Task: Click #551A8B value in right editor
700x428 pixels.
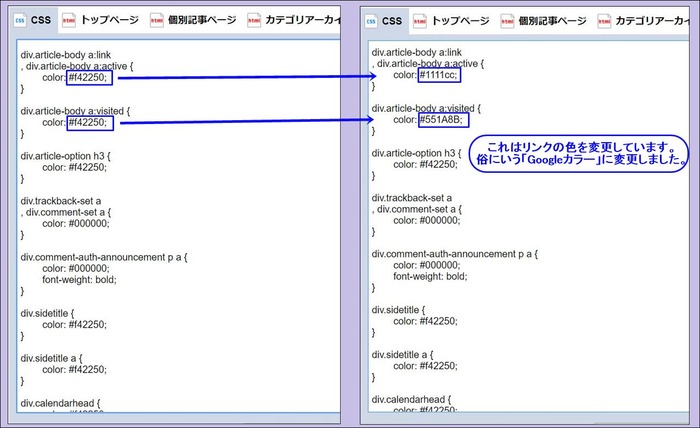Action: click(x=443, y=120)
